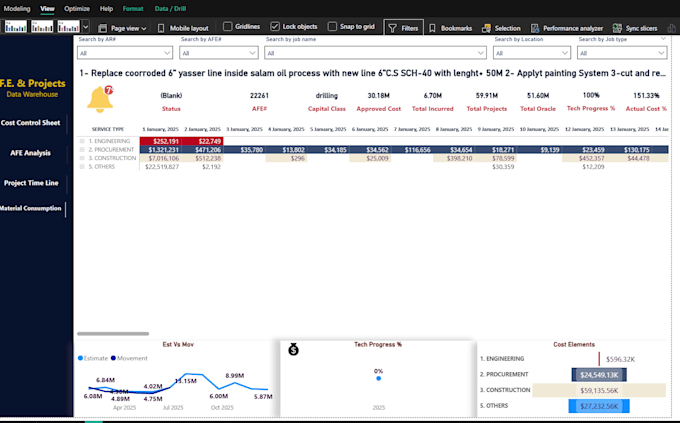Select the $24,549.13K procurement bar

click(599, 375)
